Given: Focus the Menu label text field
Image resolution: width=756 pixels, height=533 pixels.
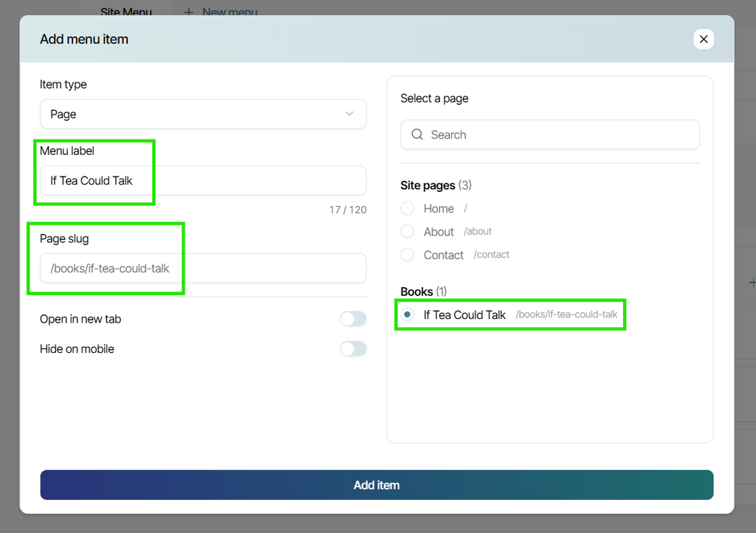Looking at the screenshot, I should click(x=203, y=180).
